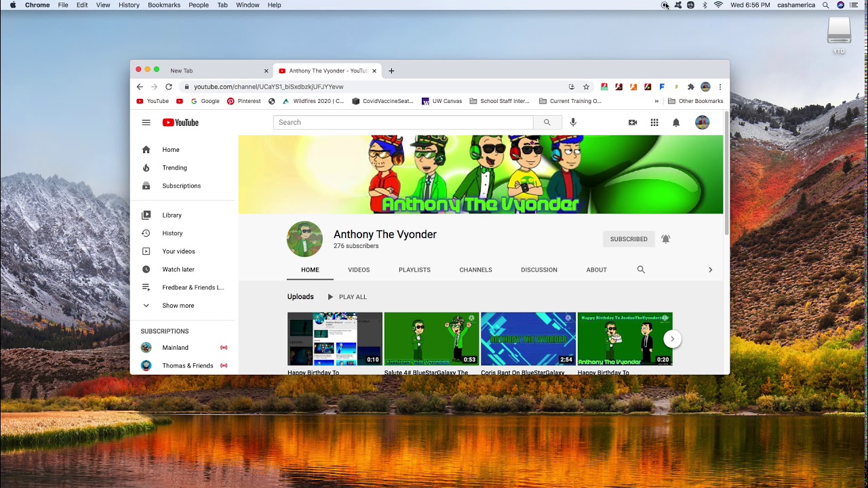The width and height of the screenshot is (868, 488).
Task: Click the Subscribed button
Action: click(629, 239)
